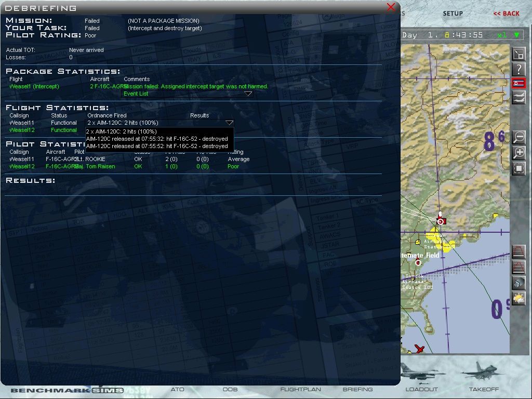The height and width of the screenshot is (399, 532).
Task: Select Weasel11 callsign in Flight Statistics
Action: coord(22,123)
